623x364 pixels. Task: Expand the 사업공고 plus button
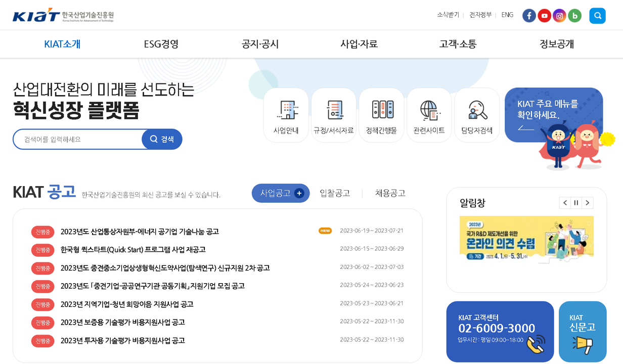299,193
